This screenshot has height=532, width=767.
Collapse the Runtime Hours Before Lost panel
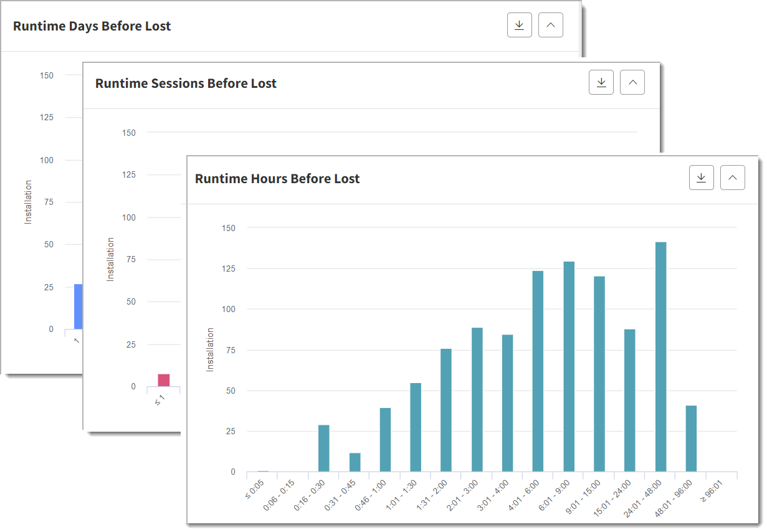(x=732, y=178)
